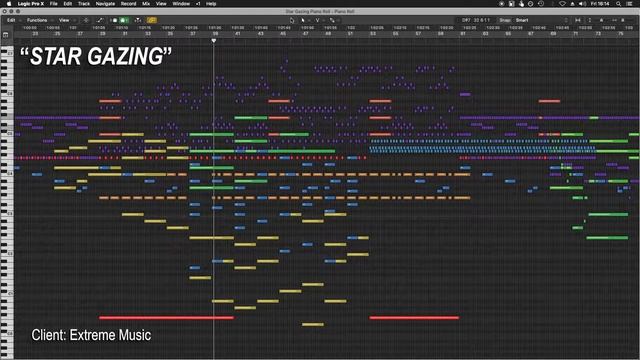The height and width of the screenshot is (360, 640).
Task: Open the Record menu
Action: pos(128,4)
